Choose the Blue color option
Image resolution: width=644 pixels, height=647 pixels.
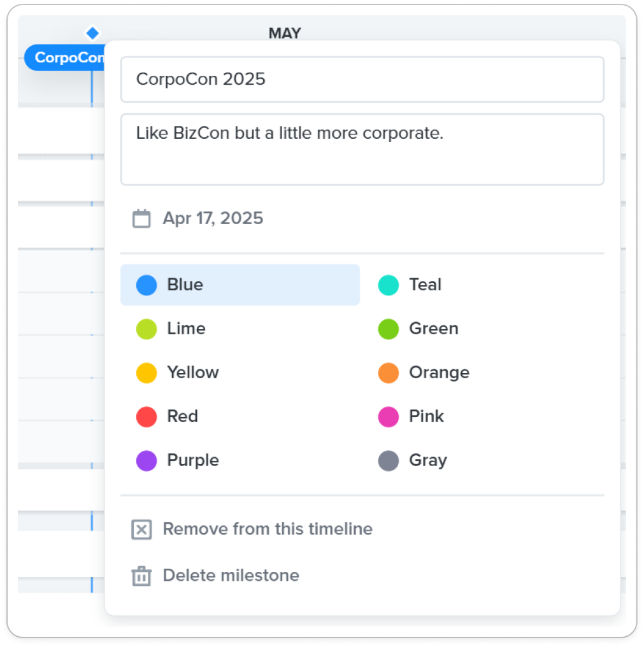[x=240, y=285]
